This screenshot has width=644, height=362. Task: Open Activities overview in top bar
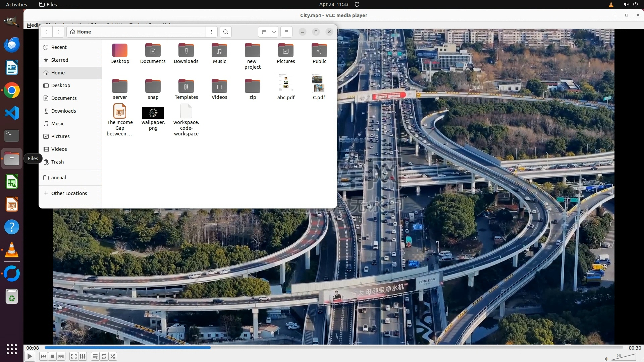[16, 4]
